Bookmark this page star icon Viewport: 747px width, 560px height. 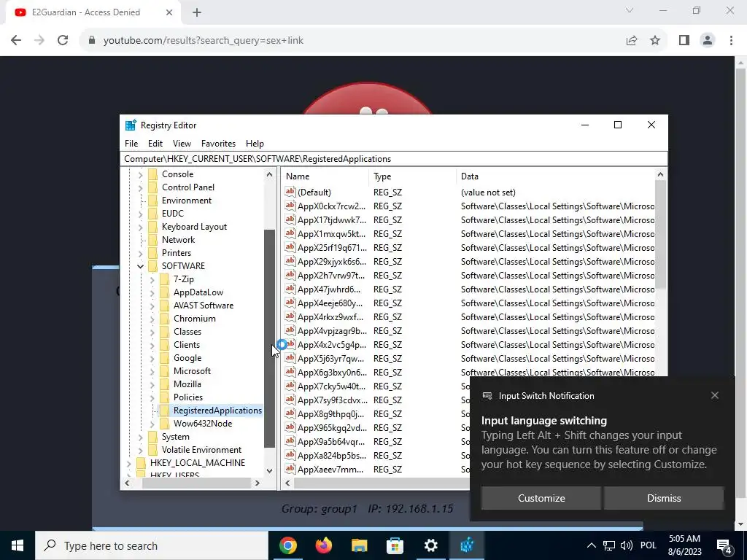655,41
